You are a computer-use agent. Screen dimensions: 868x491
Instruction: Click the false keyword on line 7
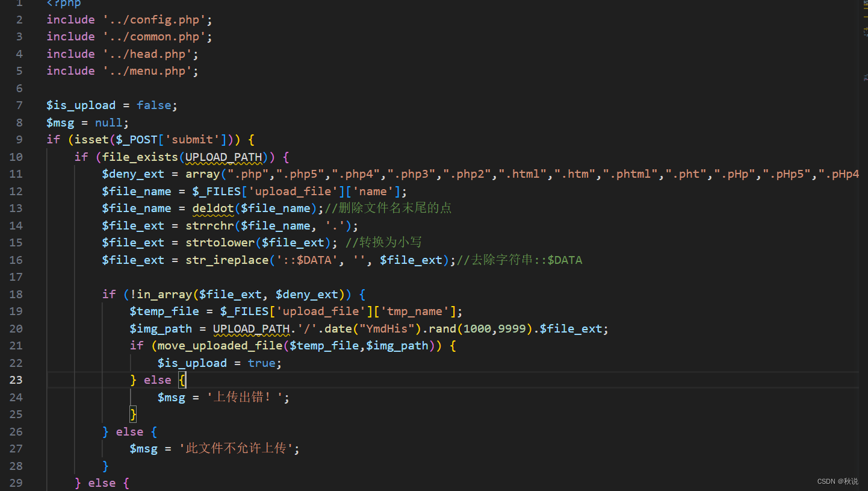pyautogui.click(x=154, y=105)
